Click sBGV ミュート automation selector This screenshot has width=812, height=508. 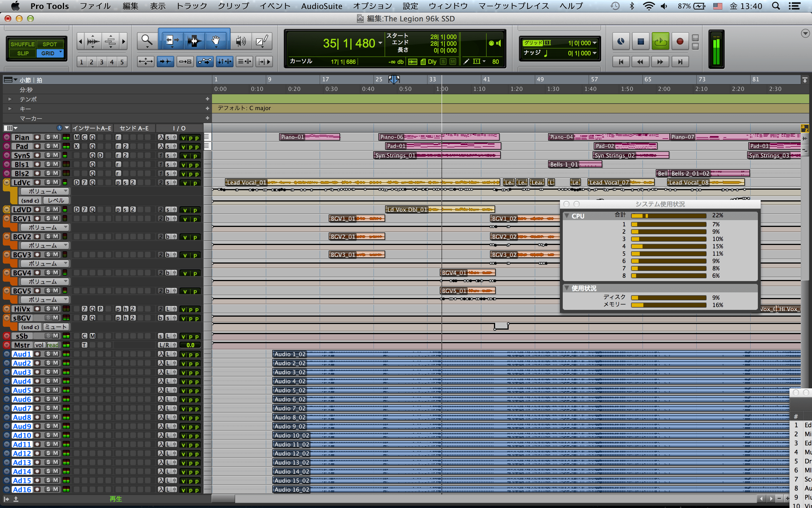coord(56,327)
